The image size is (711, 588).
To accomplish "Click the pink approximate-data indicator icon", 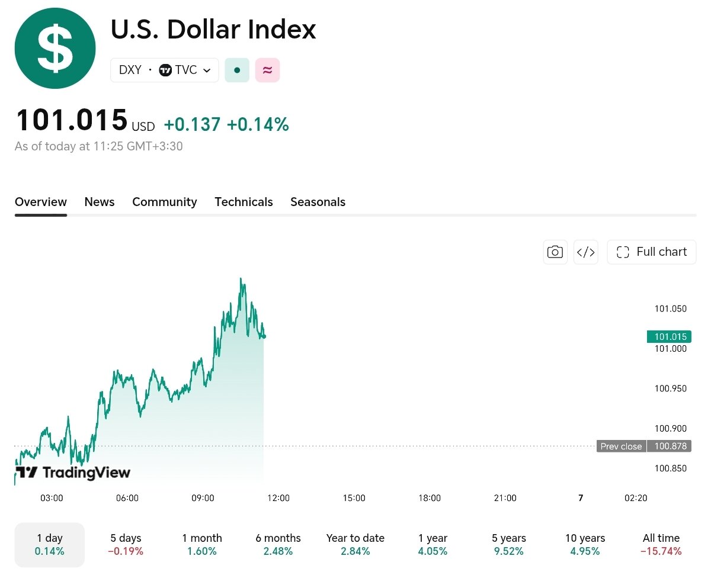I will 267,70.
